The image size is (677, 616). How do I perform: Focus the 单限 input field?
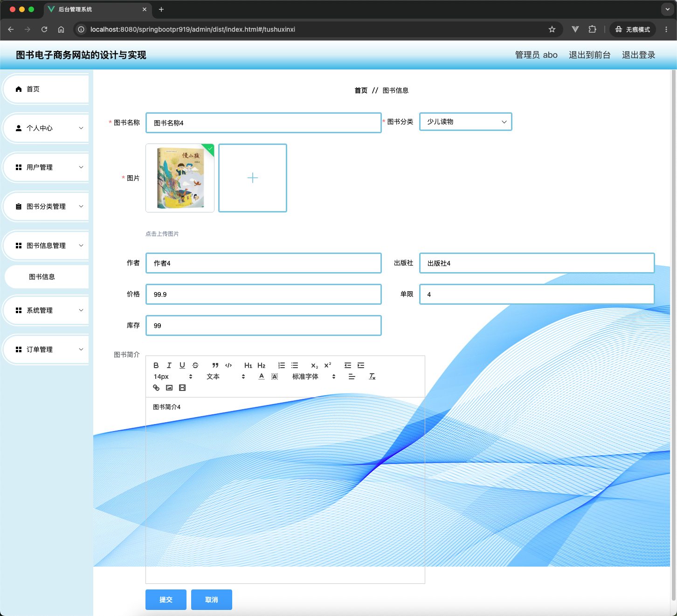coord(537,294)
